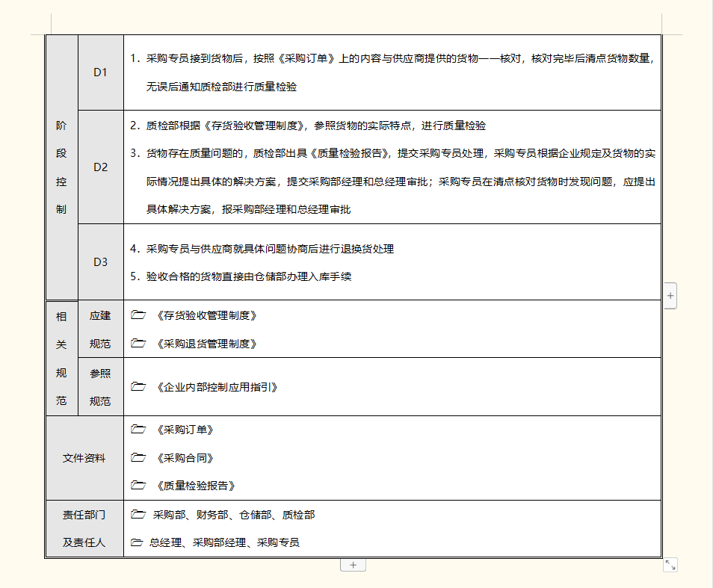Screen dimensions: 713x588
Task: Select the D1 cell in the table
Action: [x=100, y=72]
